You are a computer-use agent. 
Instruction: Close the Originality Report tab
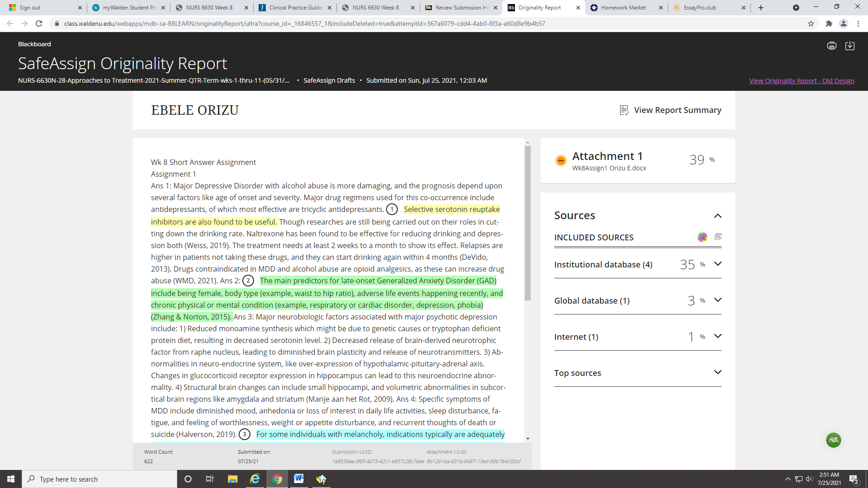point(578,8)
